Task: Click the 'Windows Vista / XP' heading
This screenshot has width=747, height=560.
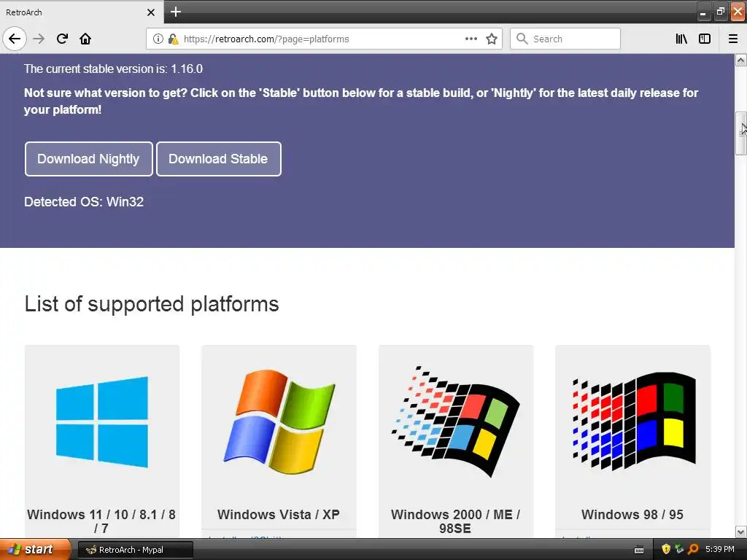Action: tap(279, 515)
